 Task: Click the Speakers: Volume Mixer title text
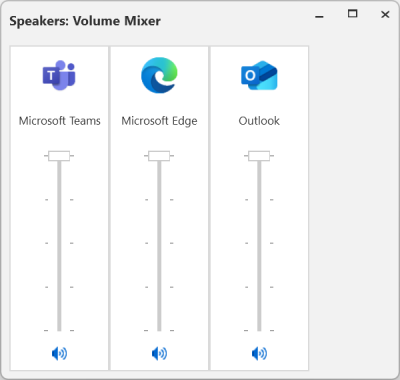(x=85, y=21)
